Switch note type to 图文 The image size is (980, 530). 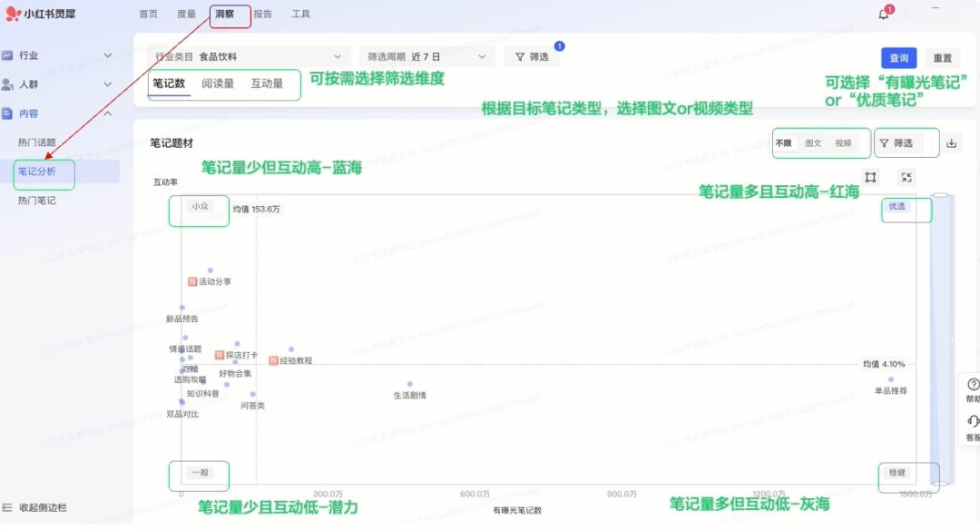(x=813, y=143)
